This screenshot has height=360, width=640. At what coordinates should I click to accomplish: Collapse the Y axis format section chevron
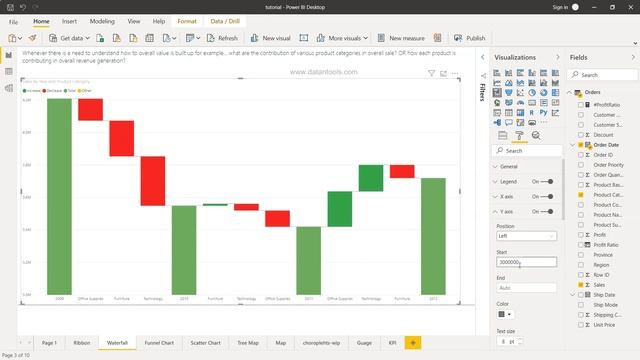pyautogui.click(x=495, y=211)
